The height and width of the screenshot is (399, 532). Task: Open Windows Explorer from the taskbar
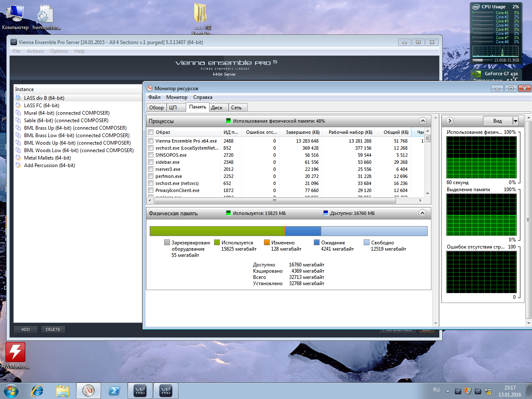click(x=63, y=391)
